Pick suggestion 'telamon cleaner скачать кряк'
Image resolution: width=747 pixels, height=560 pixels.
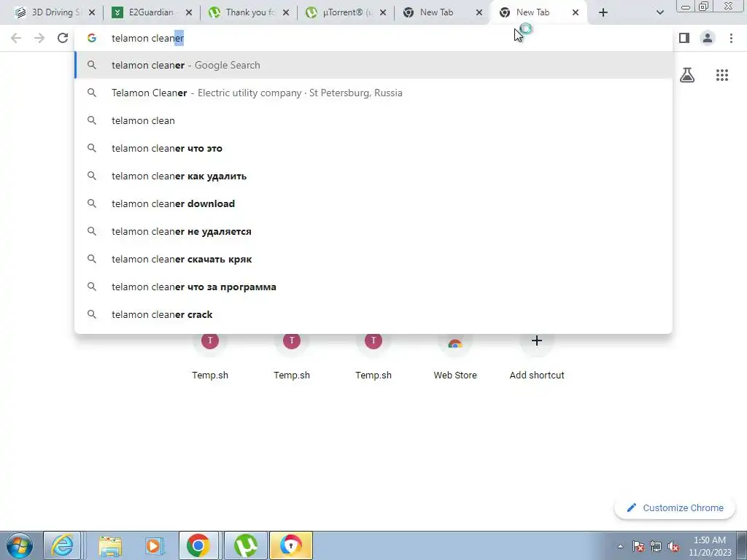pos(373,259)
